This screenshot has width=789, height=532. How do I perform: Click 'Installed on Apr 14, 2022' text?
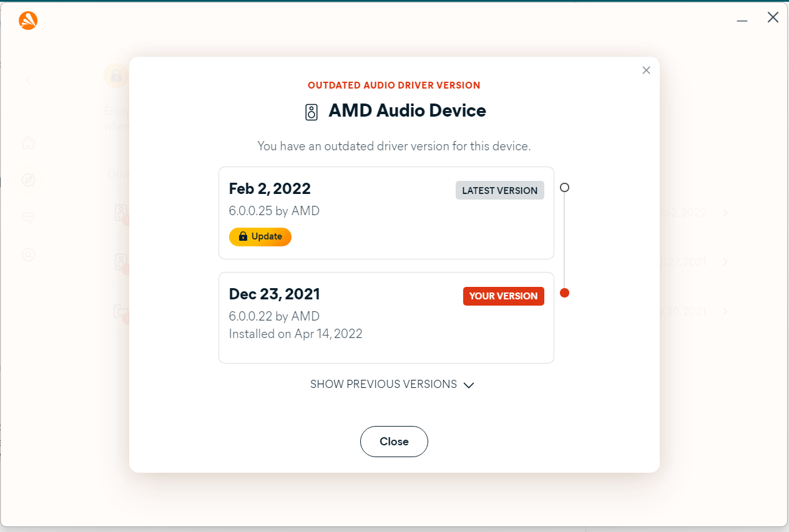tap(296, 334)
